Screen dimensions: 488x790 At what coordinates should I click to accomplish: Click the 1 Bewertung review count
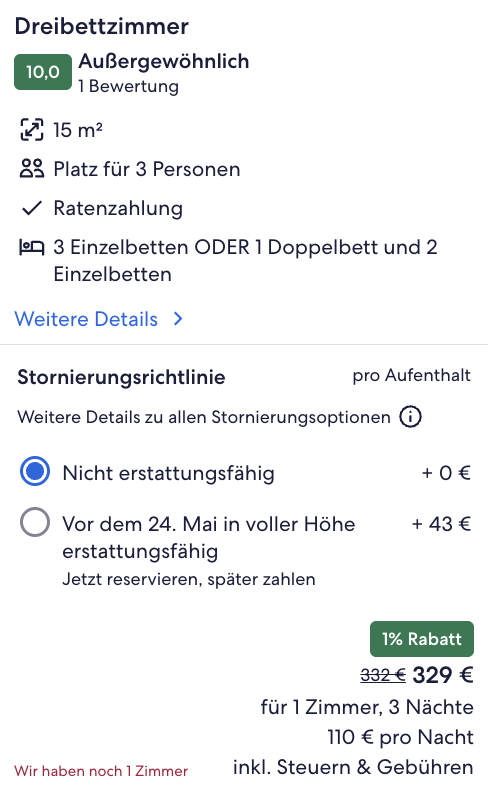point(128,86)
